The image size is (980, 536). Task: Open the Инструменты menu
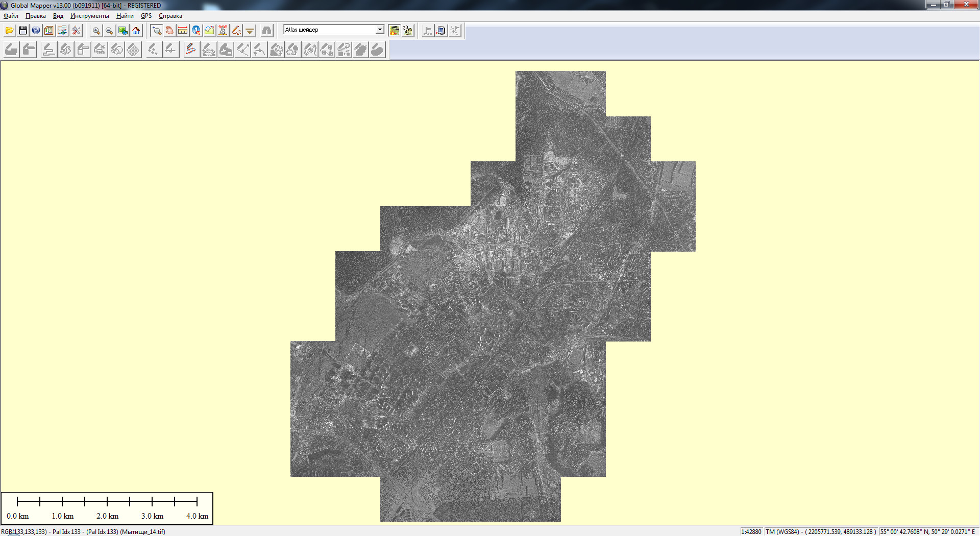[x=89, y=16]
